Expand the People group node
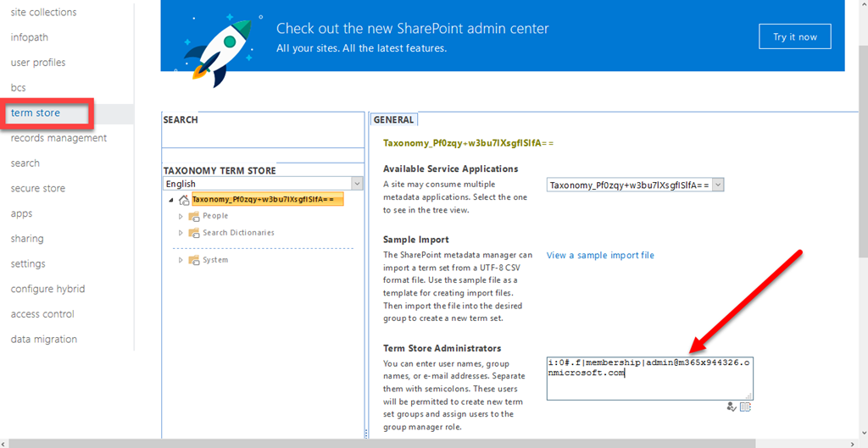Viewport: 868px width, 448px height. click(180, 216)
